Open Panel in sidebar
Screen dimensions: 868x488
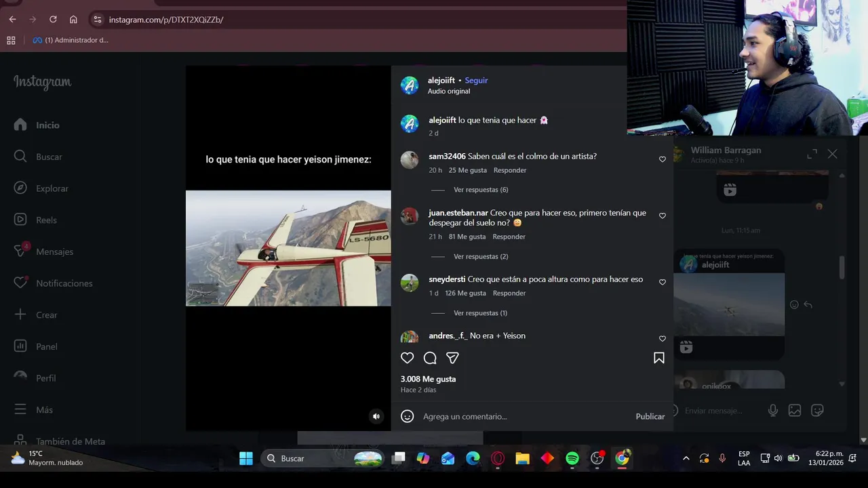[x=36, y=346]
